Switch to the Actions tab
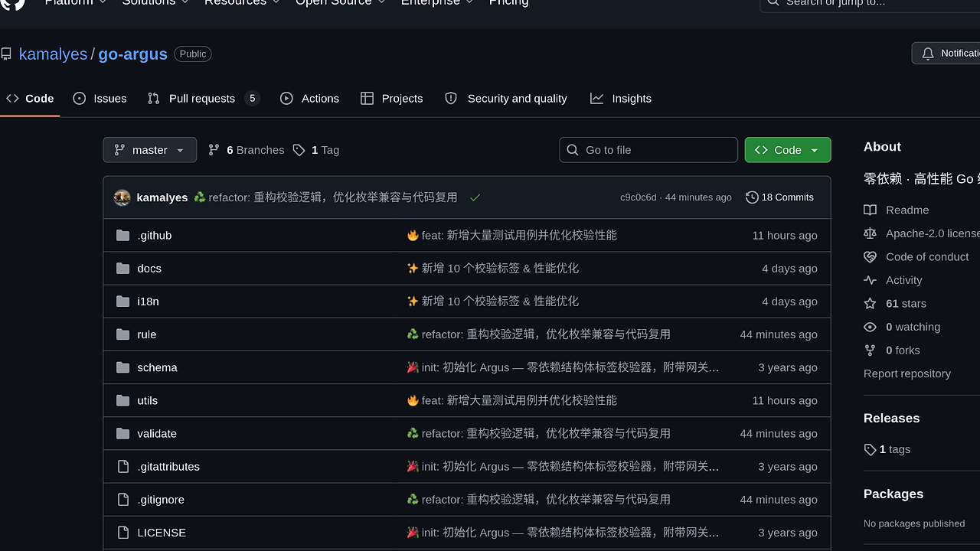 point(309,99)
